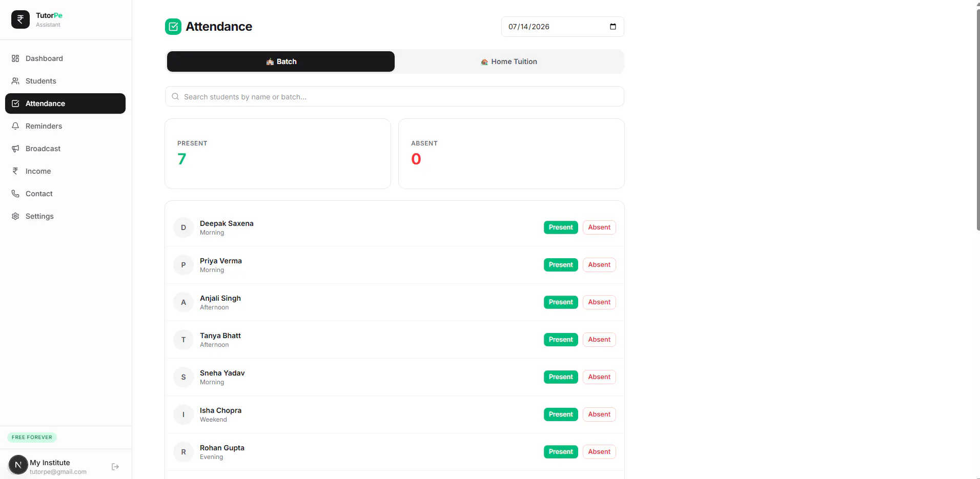Screen dimensions: 980x479
Task: Click the Reminders bell icon
Action: pos(15,126)
